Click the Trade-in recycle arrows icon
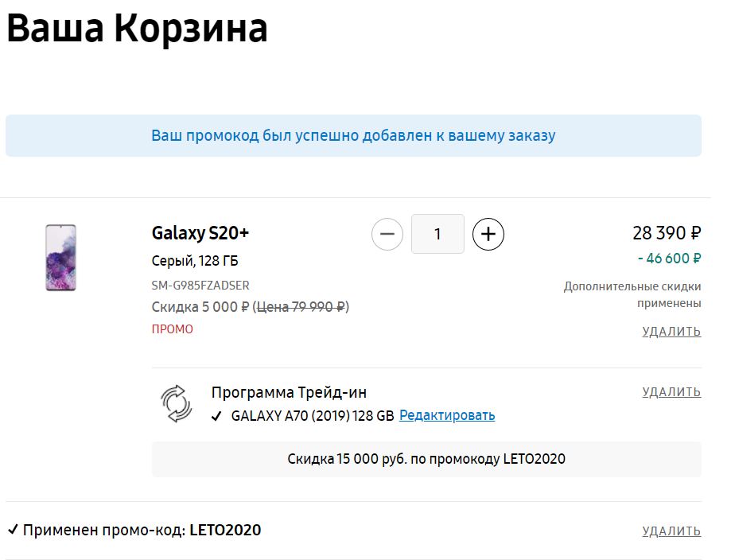This screenshot has height=560, width=731. tap(177, 404)
